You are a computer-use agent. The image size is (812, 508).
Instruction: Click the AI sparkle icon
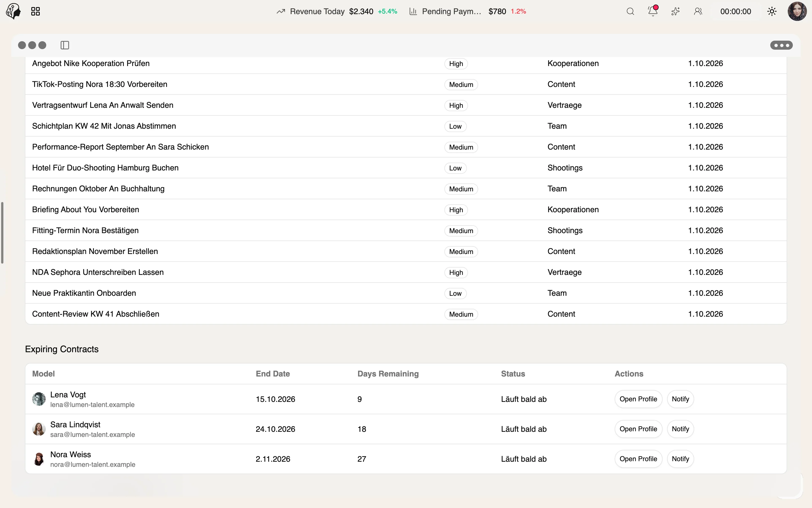[x=676, y=11]
